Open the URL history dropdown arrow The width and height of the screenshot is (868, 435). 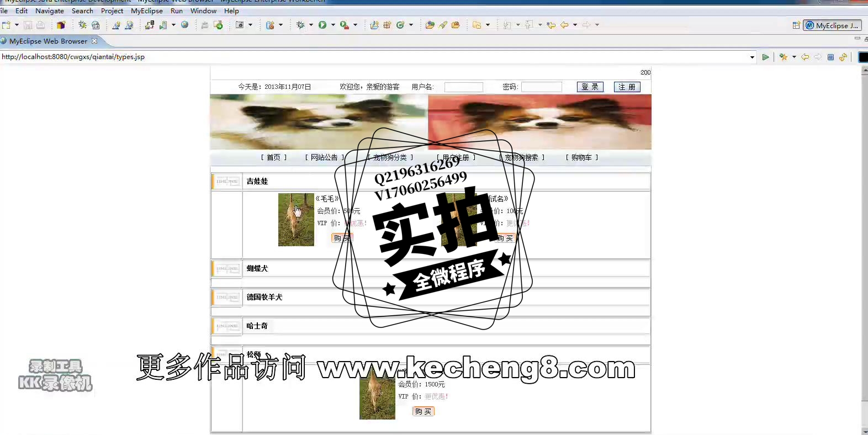(x=752, y=57)
